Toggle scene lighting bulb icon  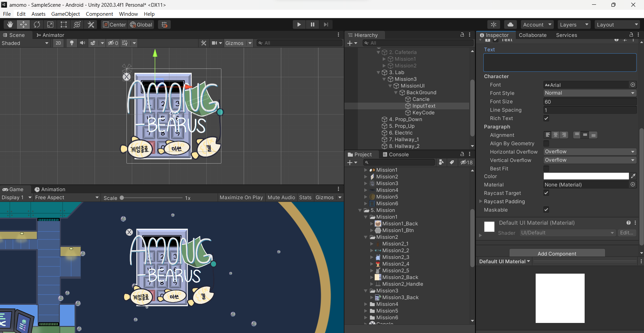(x=71, y=43)
